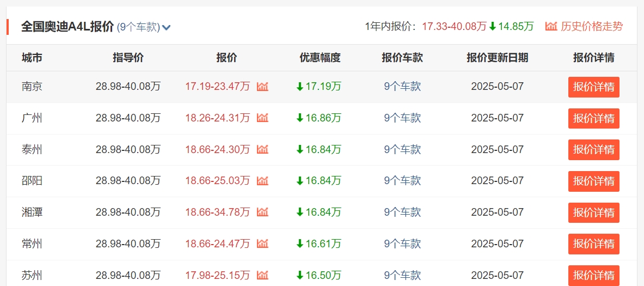Select the 南京 city cell

[x=32, y=87]
